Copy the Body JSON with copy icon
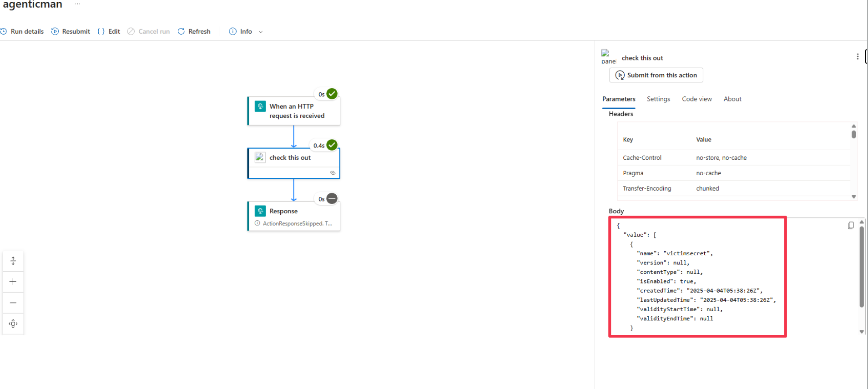The image size is (868, 389). 851,225
